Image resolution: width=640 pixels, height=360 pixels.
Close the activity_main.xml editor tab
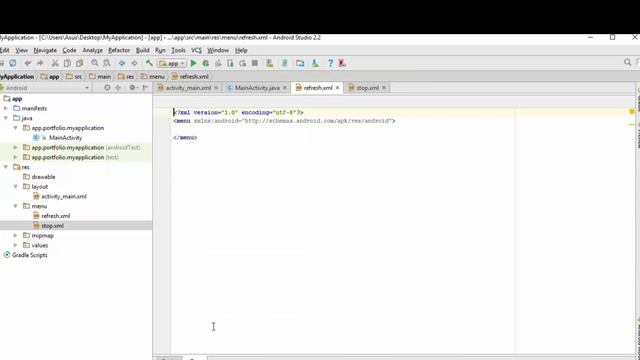(216, 88)
